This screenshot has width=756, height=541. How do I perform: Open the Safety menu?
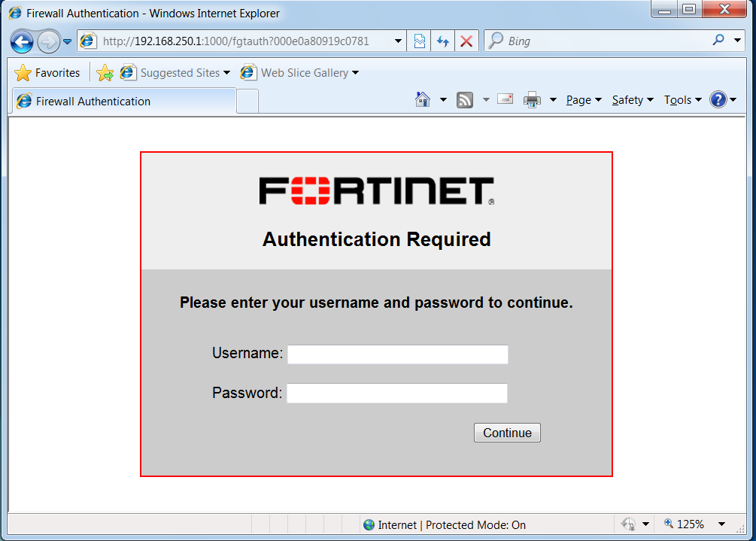click(633, 100)
